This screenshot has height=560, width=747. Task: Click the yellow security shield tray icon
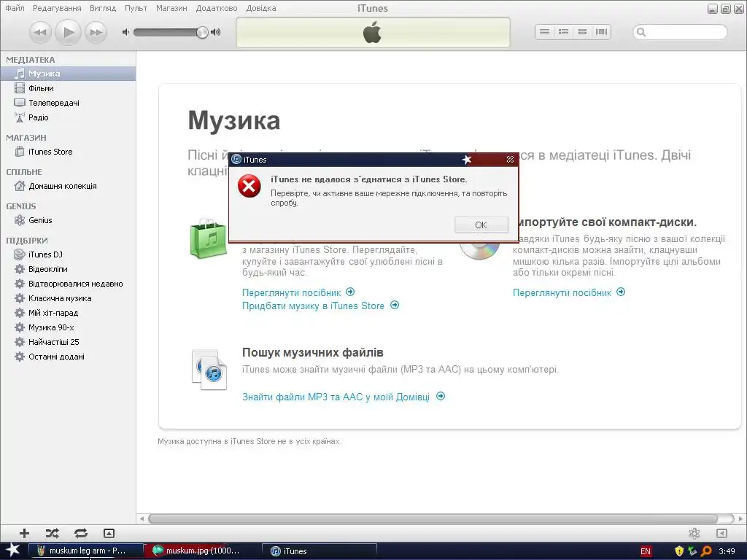[x=679, y=551]
